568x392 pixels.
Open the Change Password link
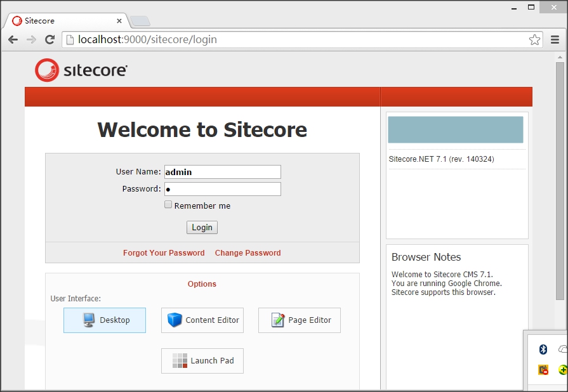pyautogui.click(x=248, y=252)
